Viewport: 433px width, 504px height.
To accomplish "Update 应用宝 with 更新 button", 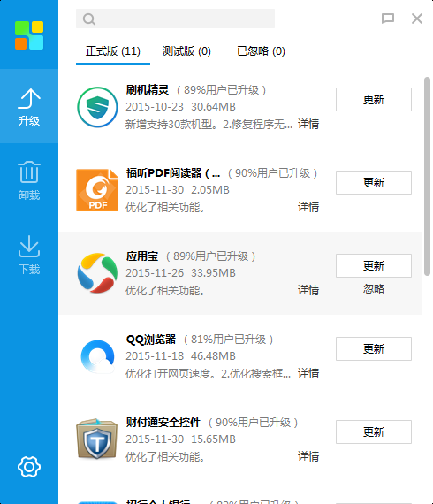I will [374, 266].
